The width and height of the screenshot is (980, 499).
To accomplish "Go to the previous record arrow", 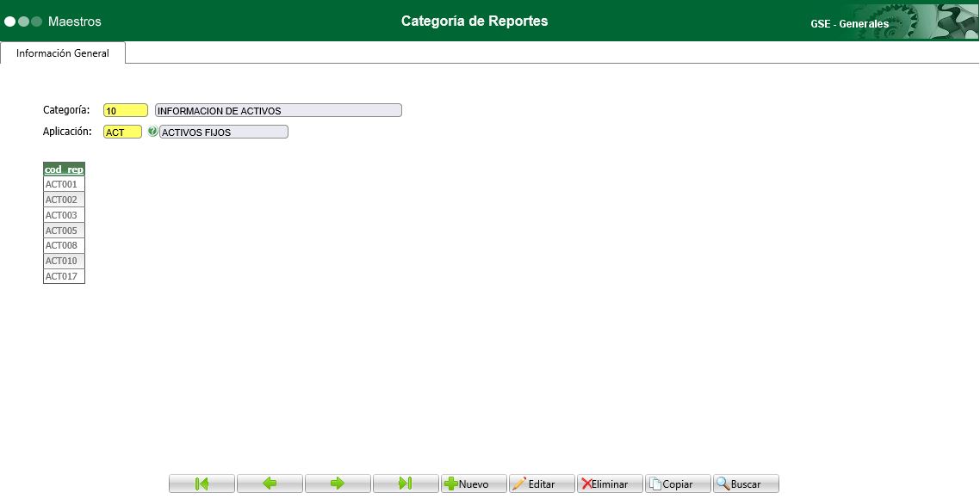I will point(270,484).
